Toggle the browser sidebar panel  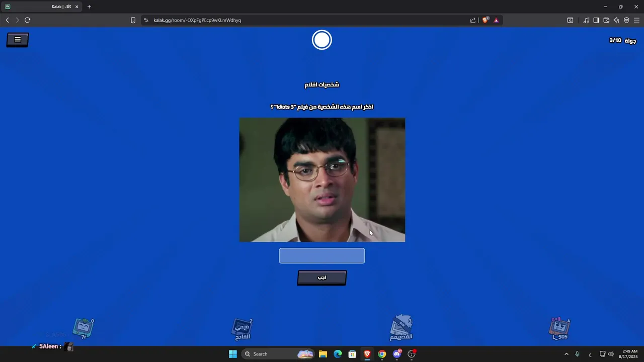click(596, 20)
